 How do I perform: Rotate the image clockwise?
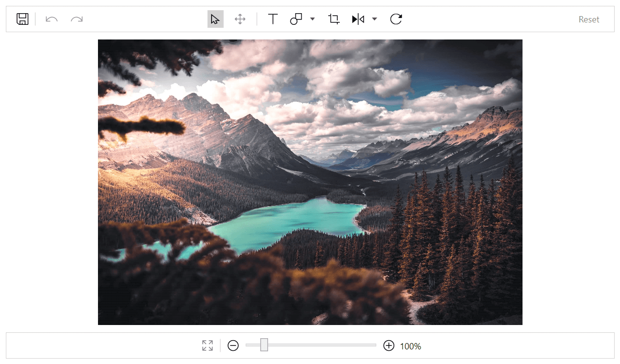[396, 19]
